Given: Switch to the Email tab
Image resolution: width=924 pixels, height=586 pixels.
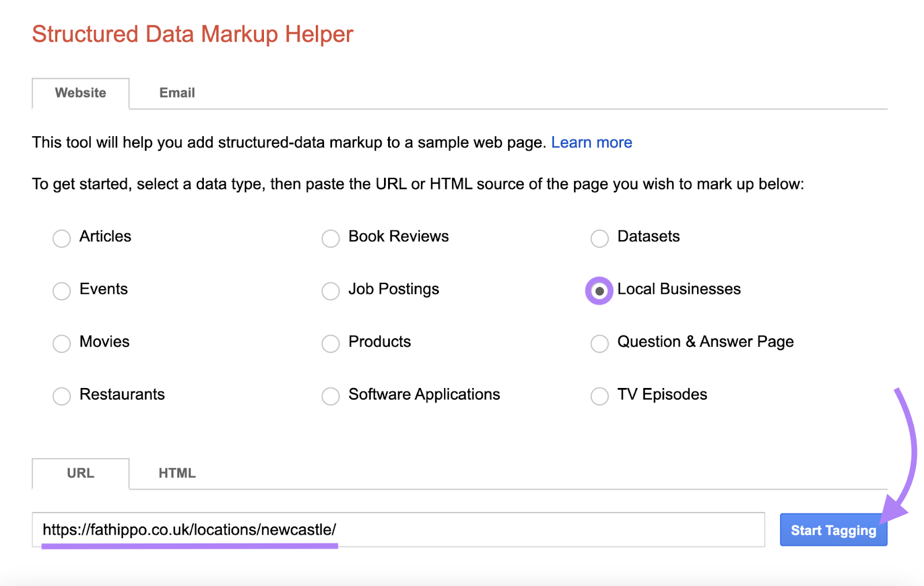Looking at the screenshot, I should coord(177,93).
